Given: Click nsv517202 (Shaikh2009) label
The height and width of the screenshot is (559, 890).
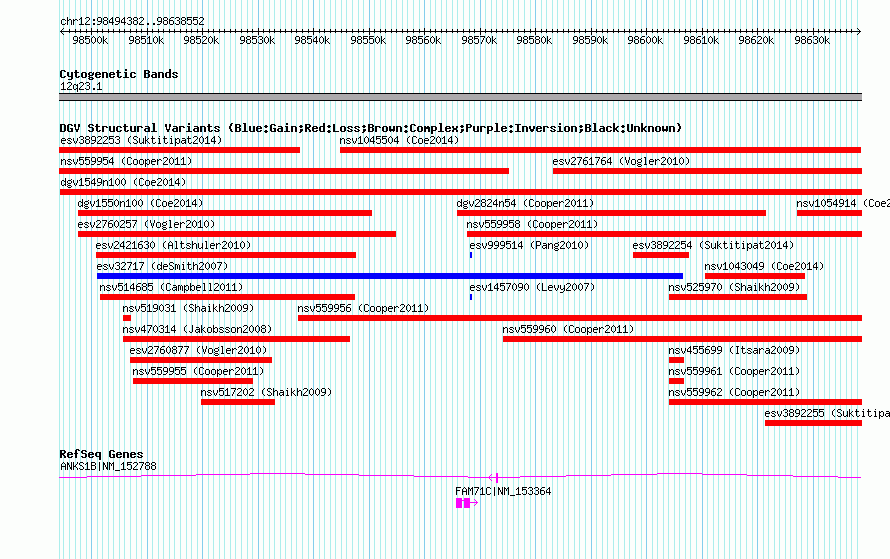Looking at the screenshot, I should point(266,392).
